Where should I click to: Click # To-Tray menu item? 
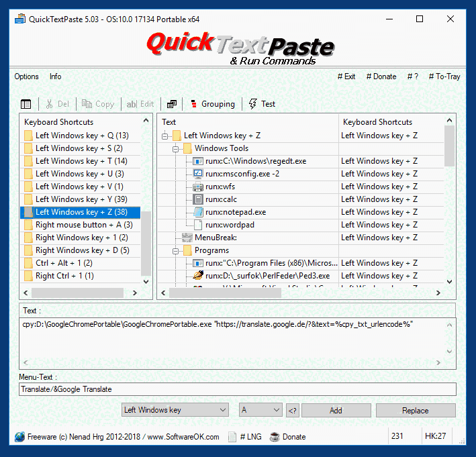[444, 77]
